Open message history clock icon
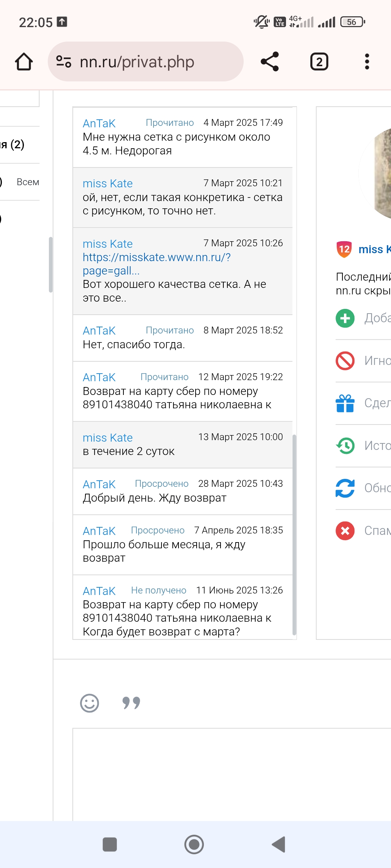This screenshot has width=391, height=868. tap(345, 446)
